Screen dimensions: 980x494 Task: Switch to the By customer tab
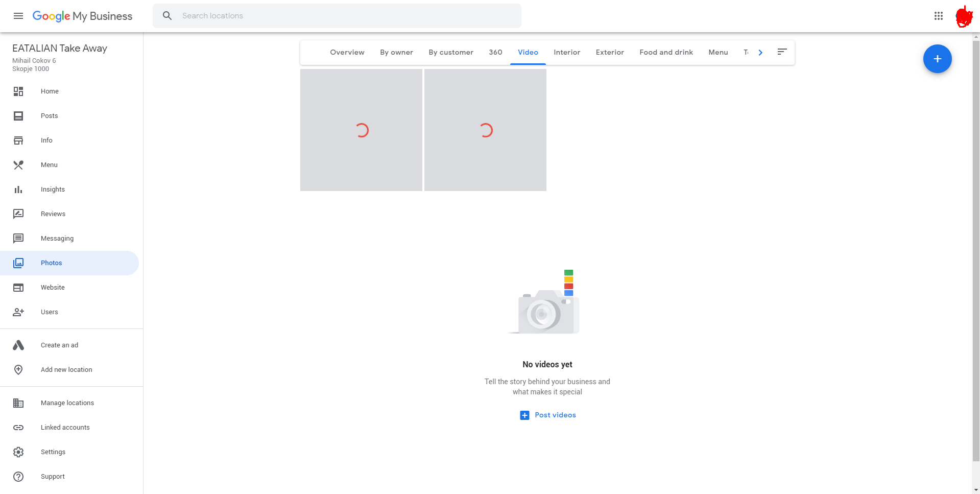click(x=451, y=53)
